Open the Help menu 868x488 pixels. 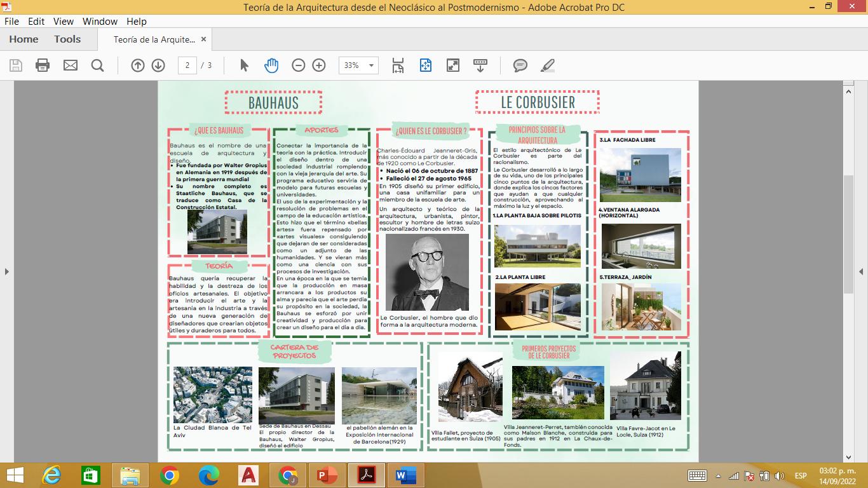(136, 21)
